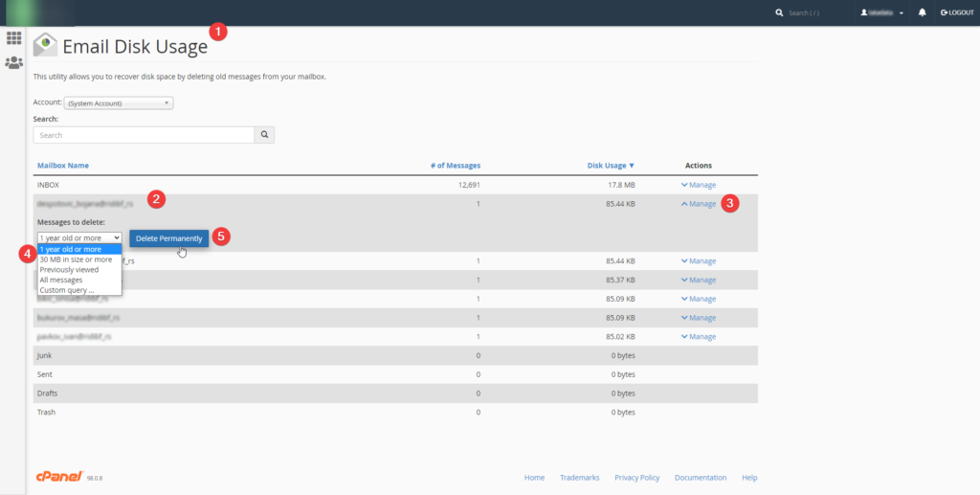Image resolution: width=980 pixels, height=495 pixels.
Task: Click the 12,691 messages count
Action: point(469,185)
